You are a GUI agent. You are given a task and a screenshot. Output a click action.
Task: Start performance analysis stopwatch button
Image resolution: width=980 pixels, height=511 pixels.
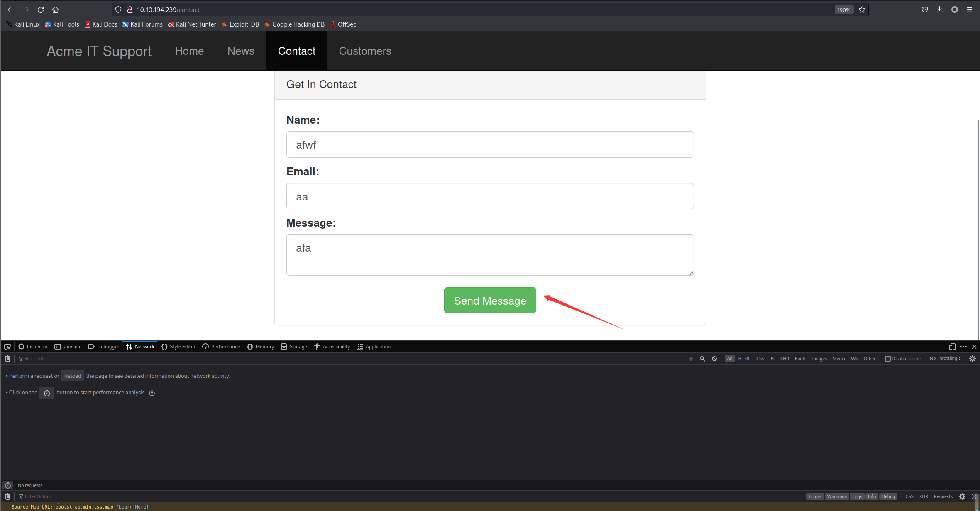click(x=47, y=393)
